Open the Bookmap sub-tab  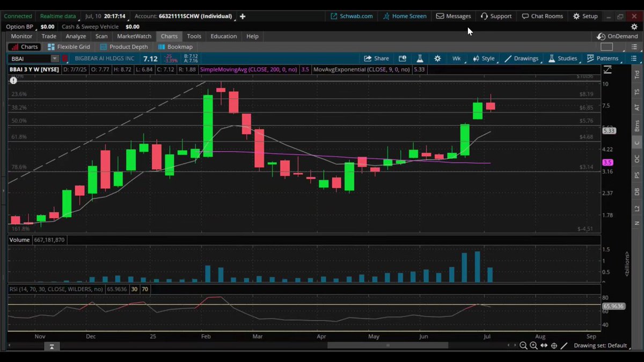[175, 47]
